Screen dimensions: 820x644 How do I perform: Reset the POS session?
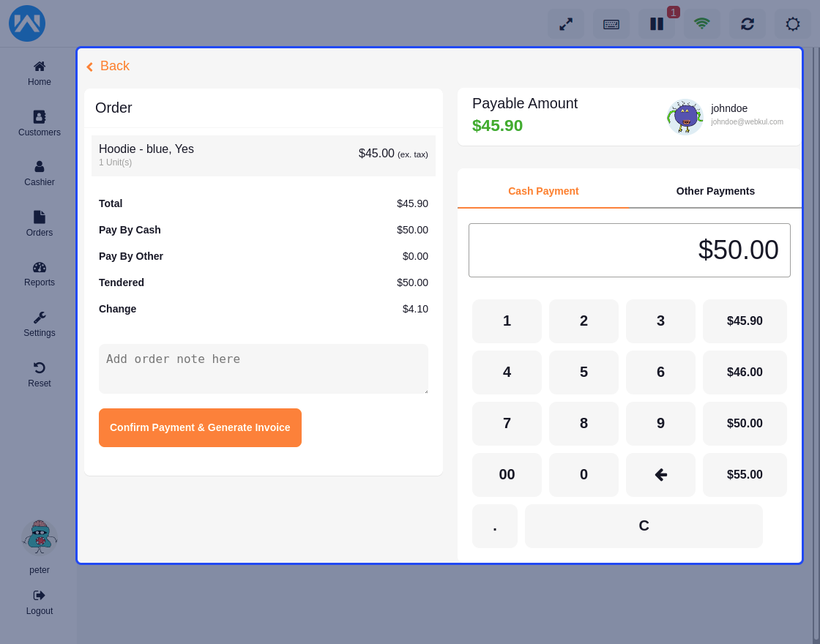39,373
